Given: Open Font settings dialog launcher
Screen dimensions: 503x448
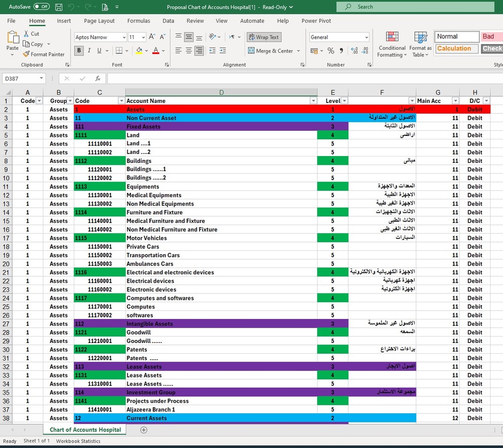Looking at the screenshot, I should [167, 65].
